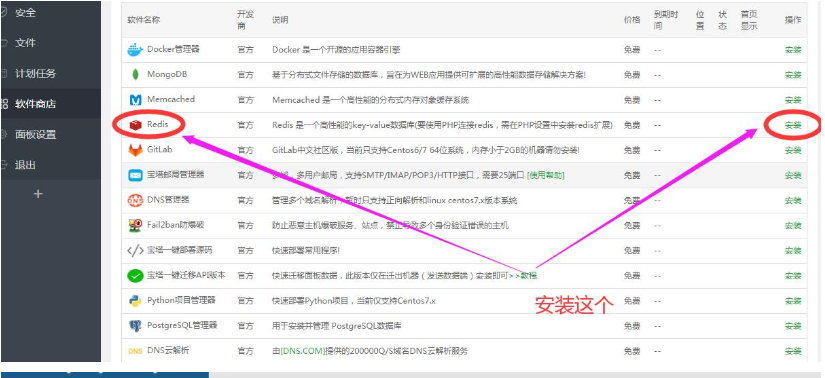Click the Fail2ban防爆破 icon
Screen dimensions: 825x378
(x=135, y=225)
